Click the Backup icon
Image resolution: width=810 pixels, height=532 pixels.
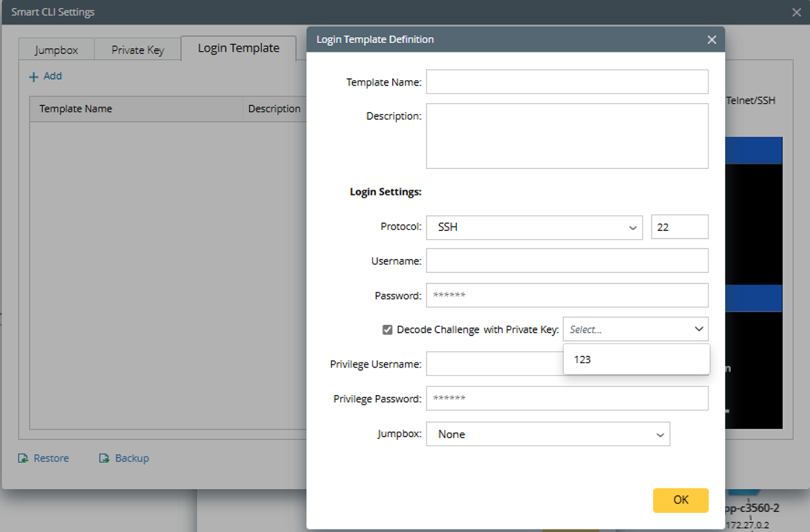[104, 458]
